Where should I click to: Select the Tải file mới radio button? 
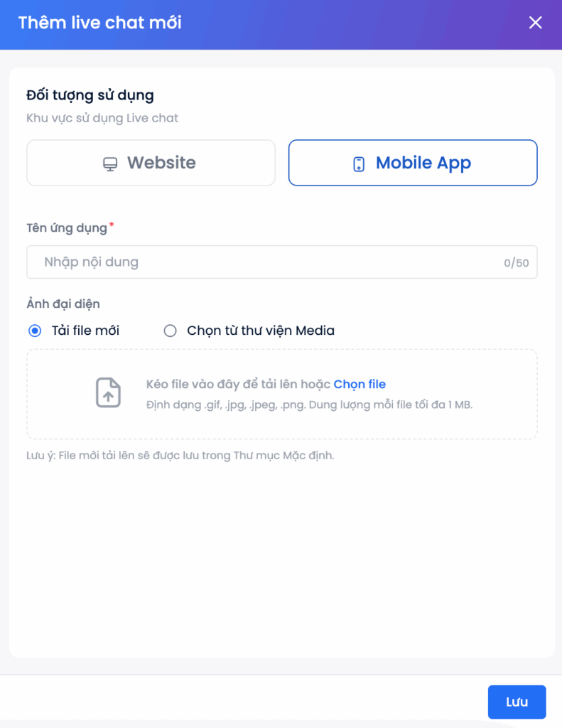tap(35, 331)
